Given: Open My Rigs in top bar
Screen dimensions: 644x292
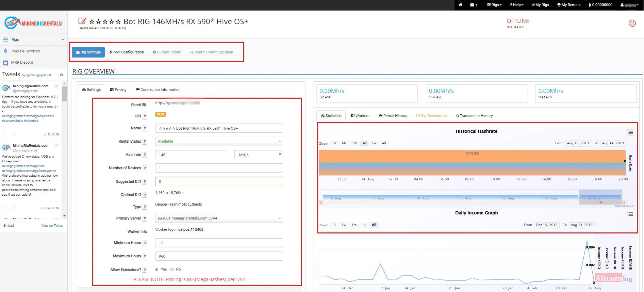Looking at the screenshot, I should click(x=541, y=5).
